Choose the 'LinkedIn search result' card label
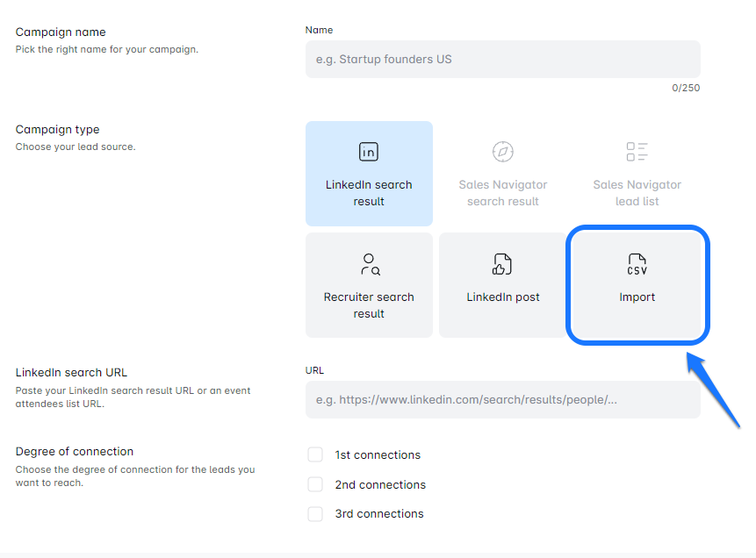Screen dimensions: 756x558 (369, 193)
